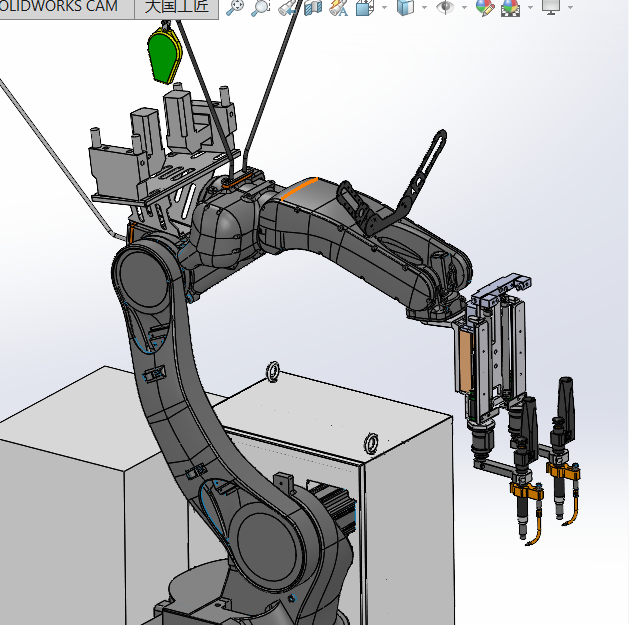Image resolution: width=629 pixels, height=625 pixels.
Task: Expand the Apply Scene dropdown arrow
Action: tap(531, 7)
